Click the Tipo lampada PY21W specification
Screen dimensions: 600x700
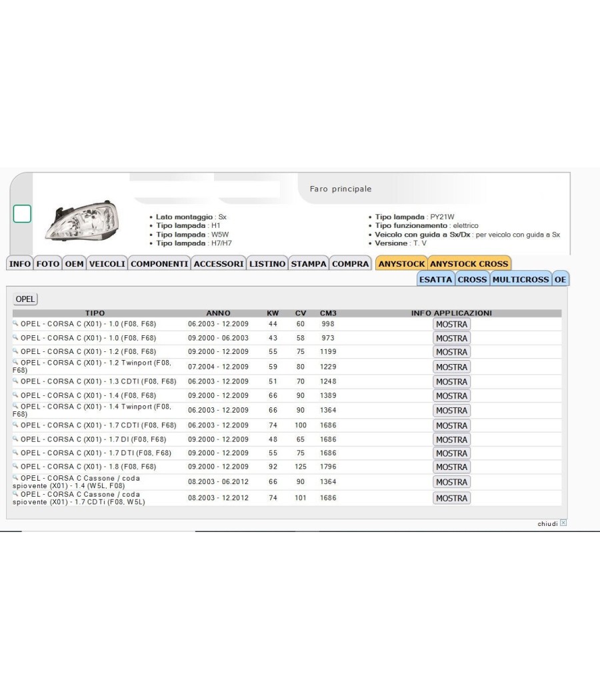coord(414,217)
